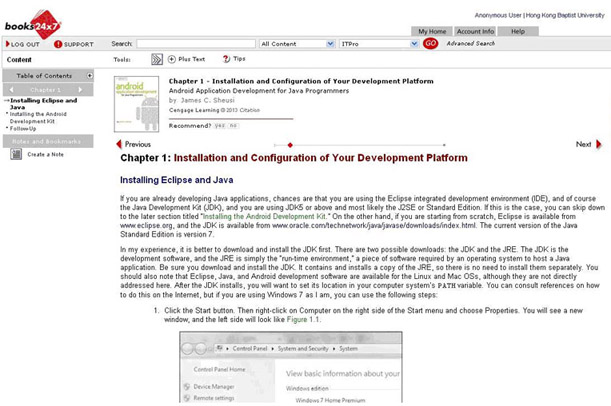
Task: Click the Chapter 1 label in sidebar
Action: coord(46,90)
